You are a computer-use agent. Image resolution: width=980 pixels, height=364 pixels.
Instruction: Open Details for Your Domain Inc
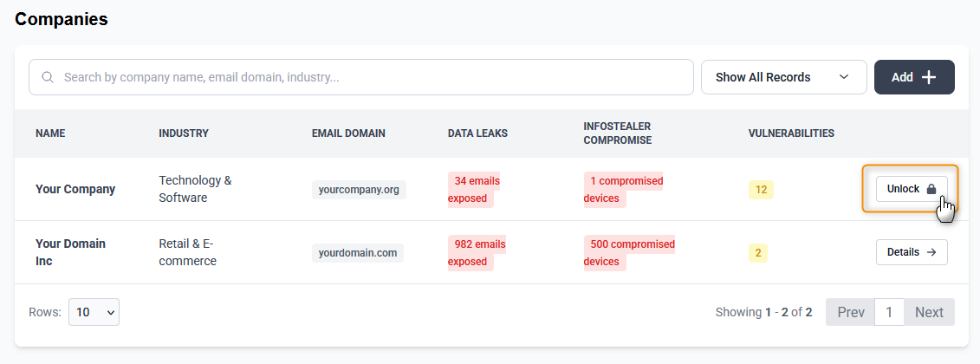pos(912,252)
